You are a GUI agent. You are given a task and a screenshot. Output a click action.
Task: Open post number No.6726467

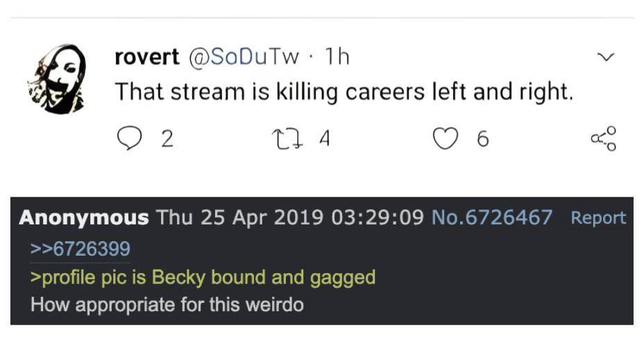491,217
